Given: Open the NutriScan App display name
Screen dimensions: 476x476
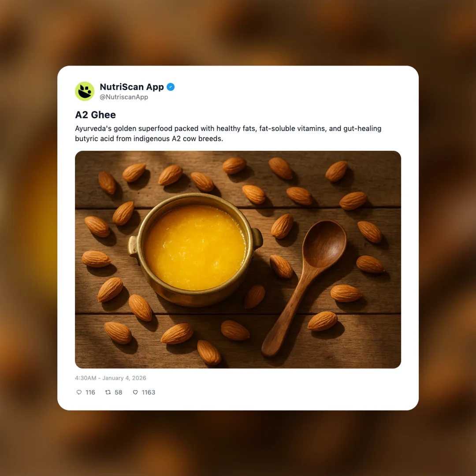Looking at the screenshot, I should coord(132,87).
